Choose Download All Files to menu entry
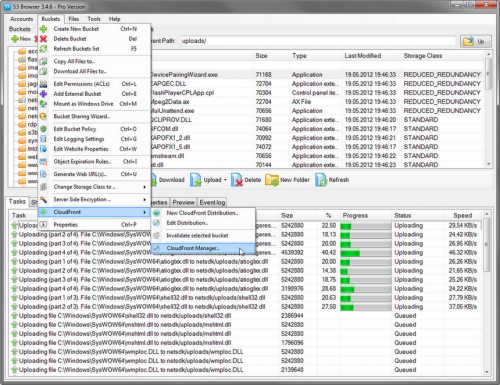 tap(94, 71)
